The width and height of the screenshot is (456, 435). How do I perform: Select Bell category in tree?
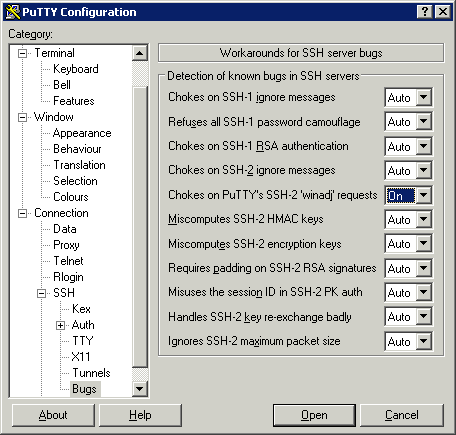click(62, 85)
